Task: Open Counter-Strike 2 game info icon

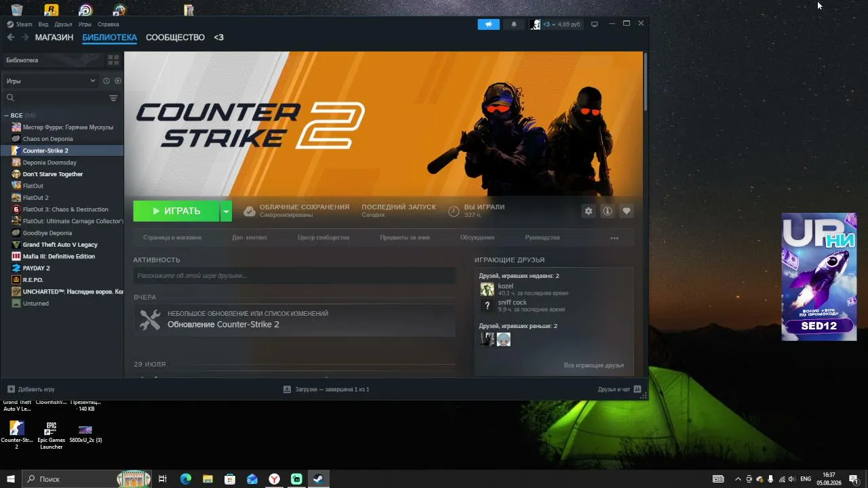Action: coord(608,211)
